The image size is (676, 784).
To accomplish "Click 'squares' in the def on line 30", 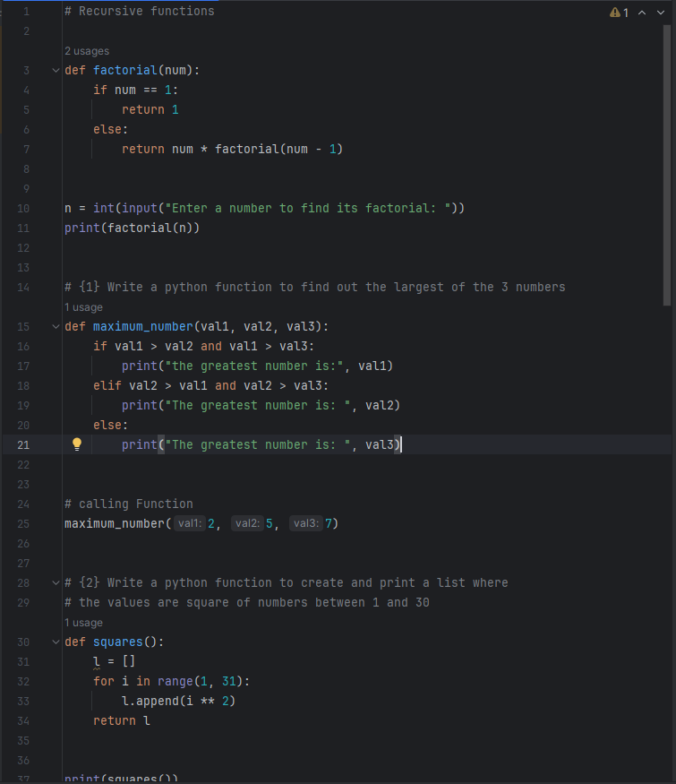I will click(x=118, y=642).
